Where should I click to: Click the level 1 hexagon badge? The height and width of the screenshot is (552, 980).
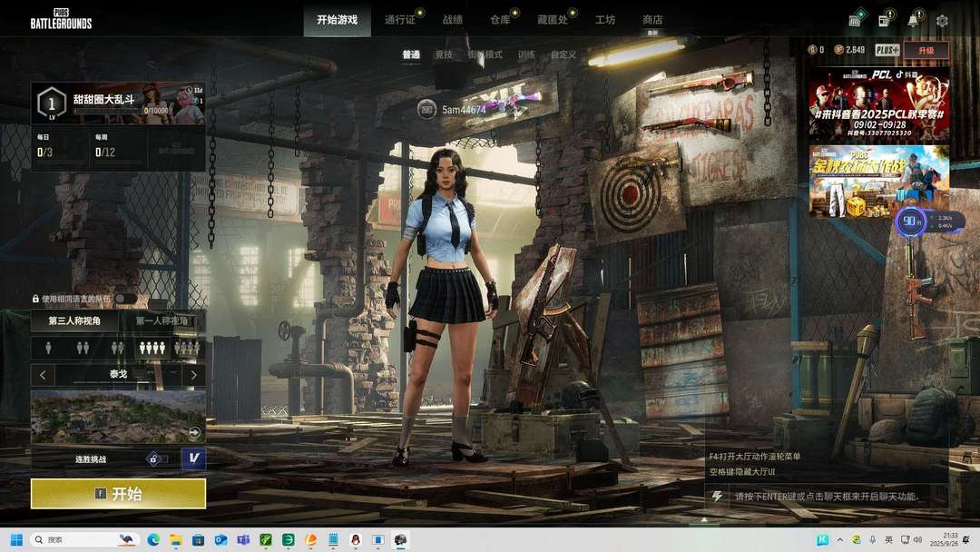click(51, 103)
